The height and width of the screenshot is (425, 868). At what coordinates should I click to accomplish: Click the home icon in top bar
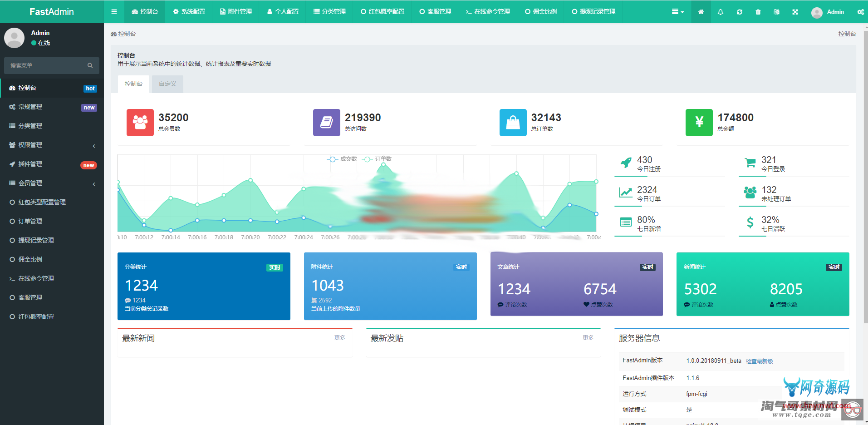[701, 12]
